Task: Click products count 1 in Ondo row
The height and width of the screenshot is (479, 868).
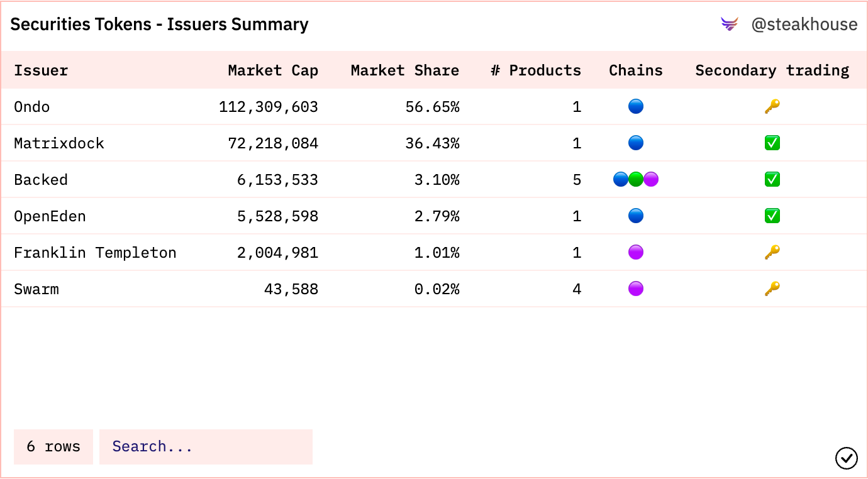Action: click(577, 107)
